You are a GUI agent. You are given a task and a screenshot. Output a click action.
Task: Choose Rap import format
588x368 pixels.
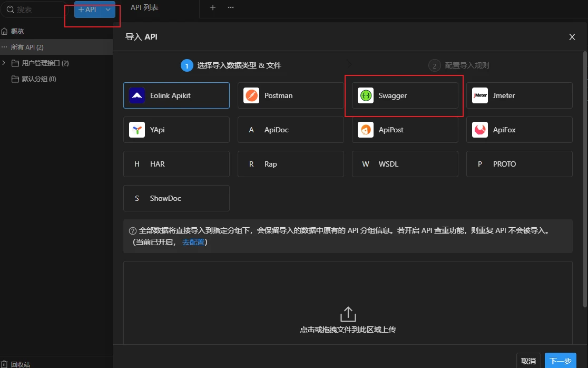pos(291,164)
